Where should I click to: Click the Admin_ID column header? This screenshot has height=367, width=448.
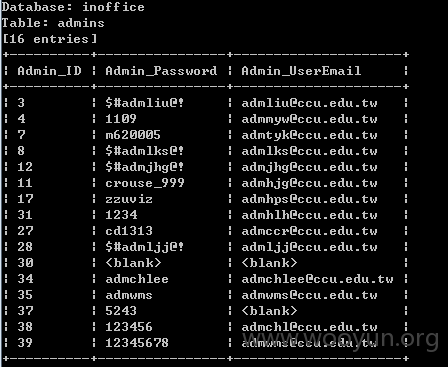point(49,71)
